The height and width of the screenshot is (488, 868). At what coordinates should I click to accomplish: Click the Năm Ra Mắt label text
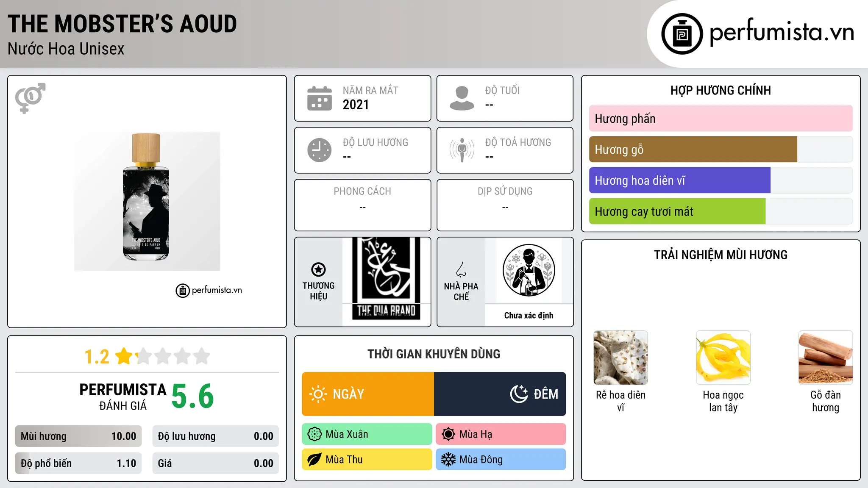(x=371, y=90)
